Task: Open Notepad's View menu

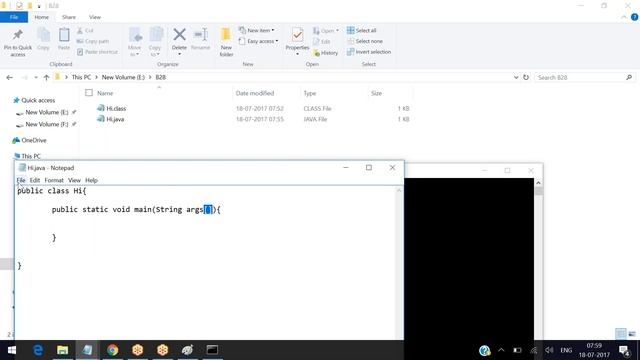Action: [74, 180]
